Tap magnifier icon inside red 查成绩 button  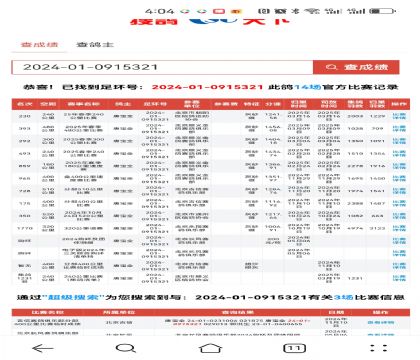(331, 67)
